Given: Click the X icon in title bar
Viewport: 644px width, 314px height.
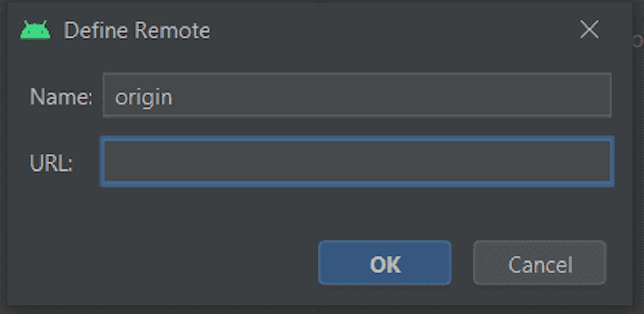Looking at the screenshot, I should [589, 30].
